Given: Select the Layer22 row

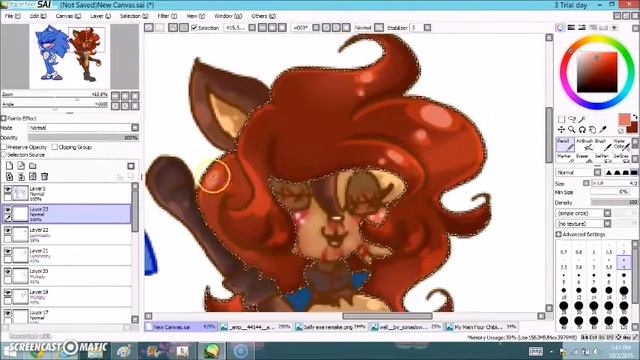Looking at the screenshot, I should point(67,235).
